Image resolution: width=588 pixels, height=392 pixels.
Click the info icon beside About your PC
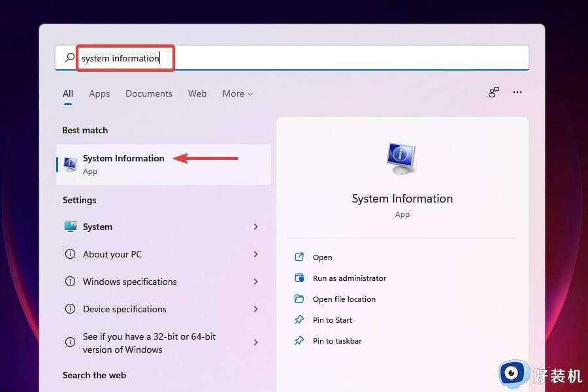[70, 254]
